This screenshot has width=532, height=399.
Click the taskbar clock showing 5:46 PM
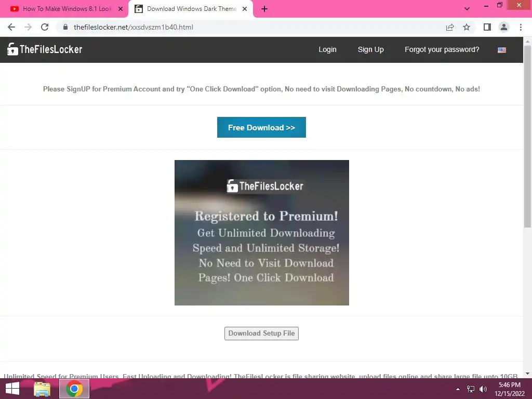point(509,389)
